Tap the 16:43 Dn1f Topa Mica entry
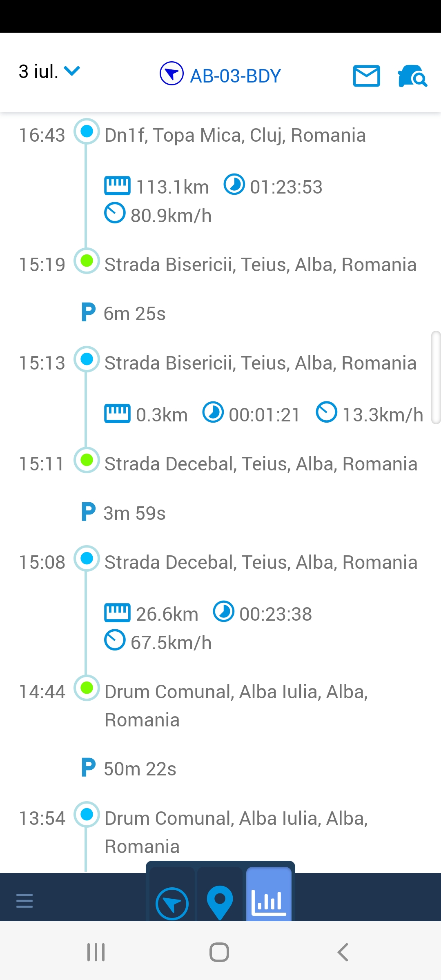This screenshot has height=980, width=441. (x=235, y=135)
